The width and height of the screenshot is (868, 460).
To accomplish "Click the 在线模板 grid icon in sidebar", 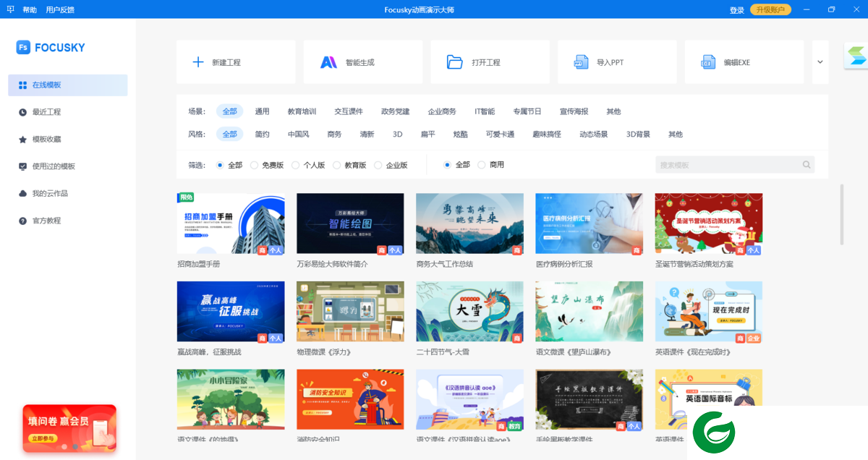I will click(23, 85).
